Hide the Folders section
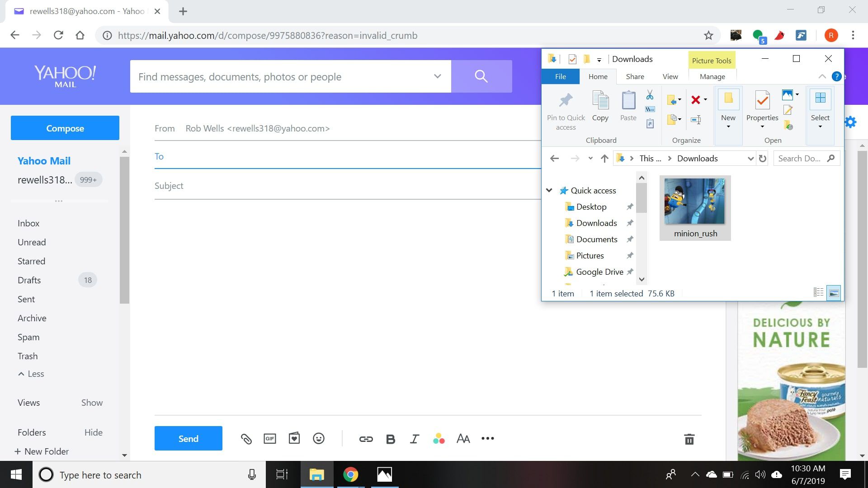The image size is (868, 488). (x=94, y=432)
